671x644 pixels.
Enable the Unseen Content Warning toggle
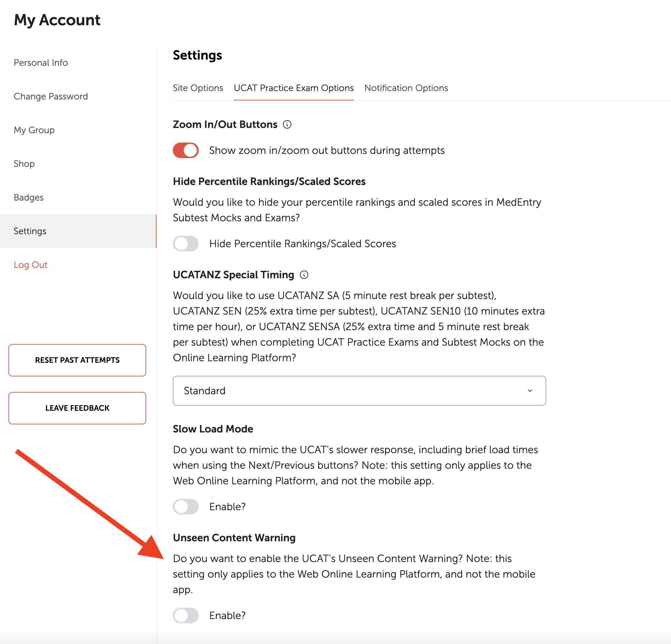pyautogui.click(x=185, y=615)
